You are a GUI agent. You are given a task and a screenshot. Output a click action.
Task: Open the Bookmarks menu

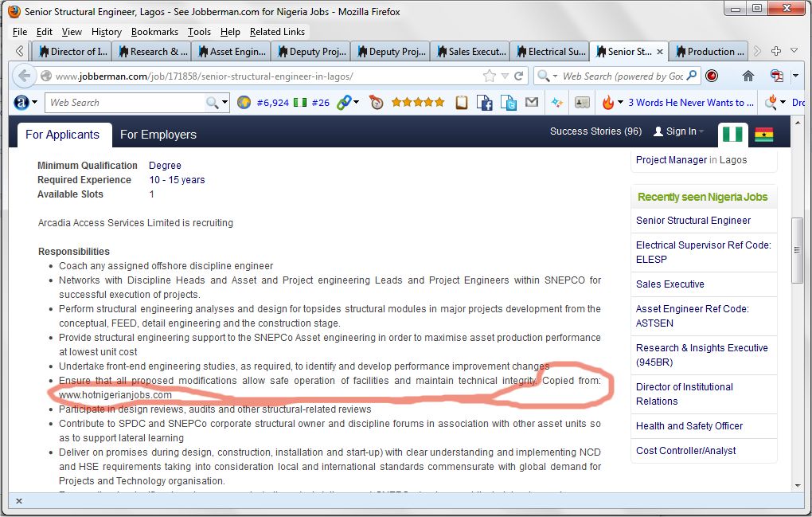[x=154, y=32]
